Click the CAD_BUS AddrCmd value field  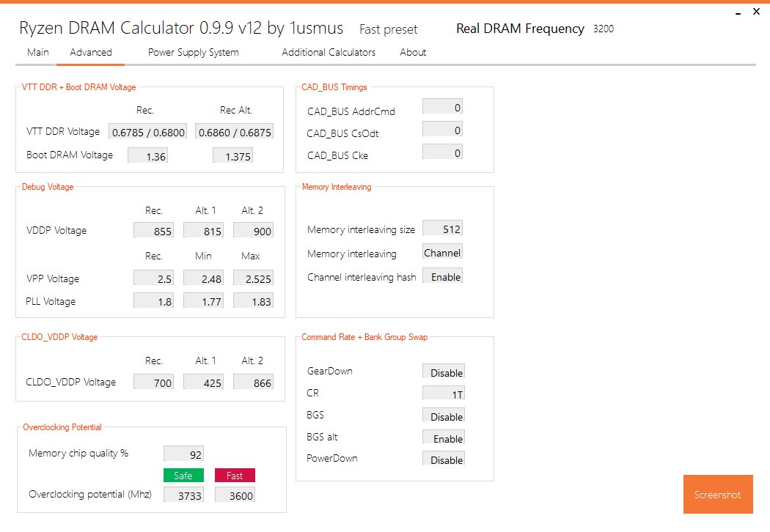click(x=442, y=106)
